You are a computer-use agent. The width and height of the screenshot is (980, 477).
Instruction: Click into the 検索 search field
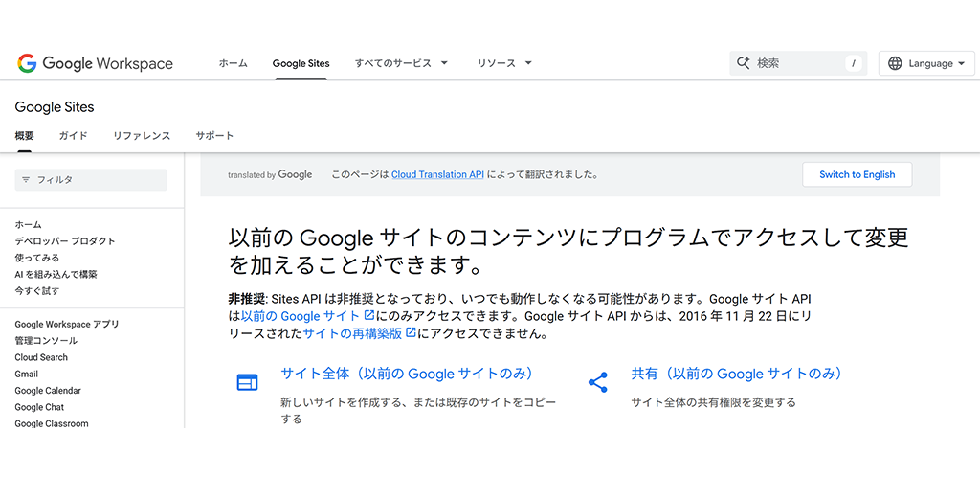click(x=796, y=63)
